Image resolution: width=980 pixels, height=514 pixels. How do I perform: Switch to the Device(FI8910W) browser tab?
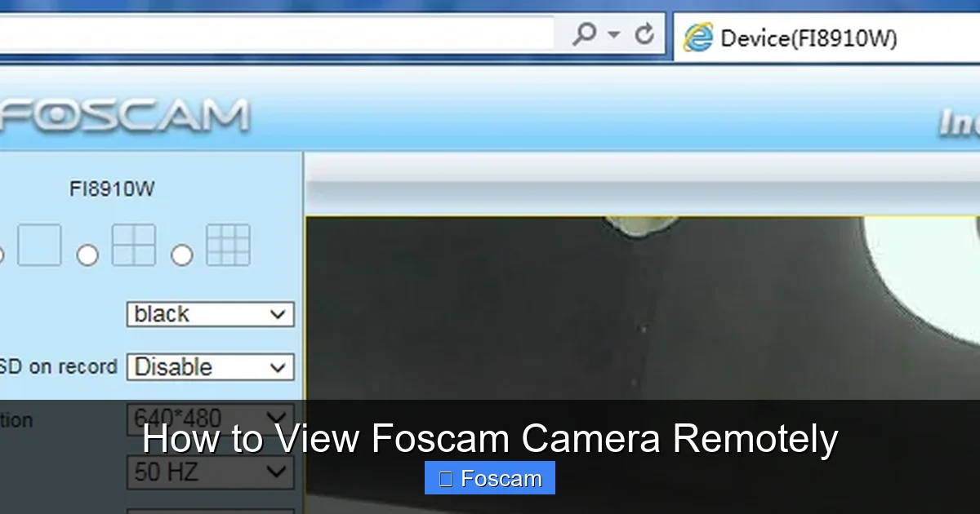pyautogui.click(x=808, y=36)
